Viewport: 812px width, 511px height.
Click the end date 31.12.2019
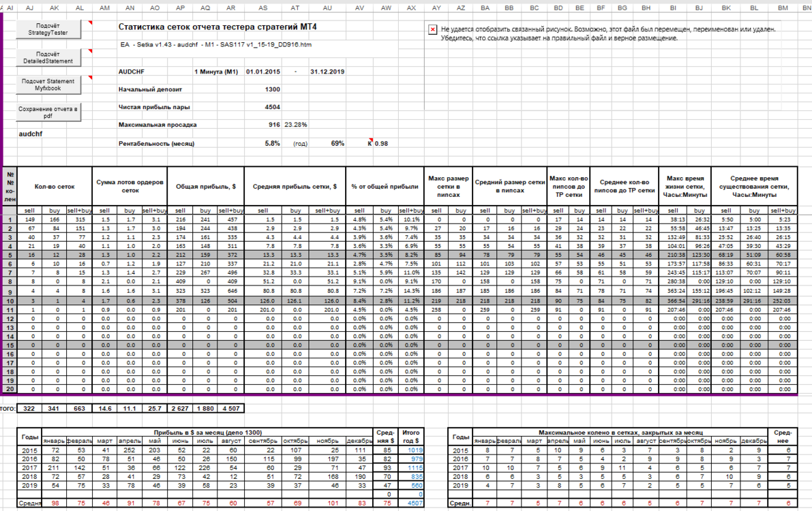coord(327,72)
